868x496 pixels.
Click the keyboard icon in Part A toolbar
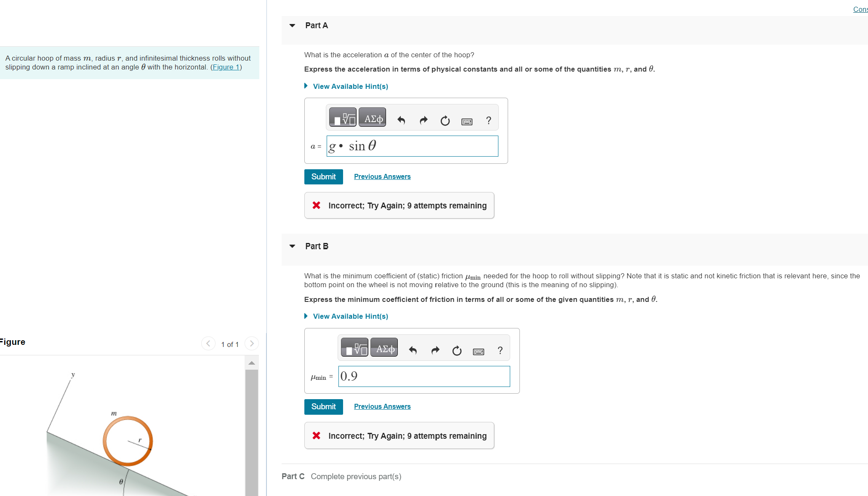pos(467,120)
